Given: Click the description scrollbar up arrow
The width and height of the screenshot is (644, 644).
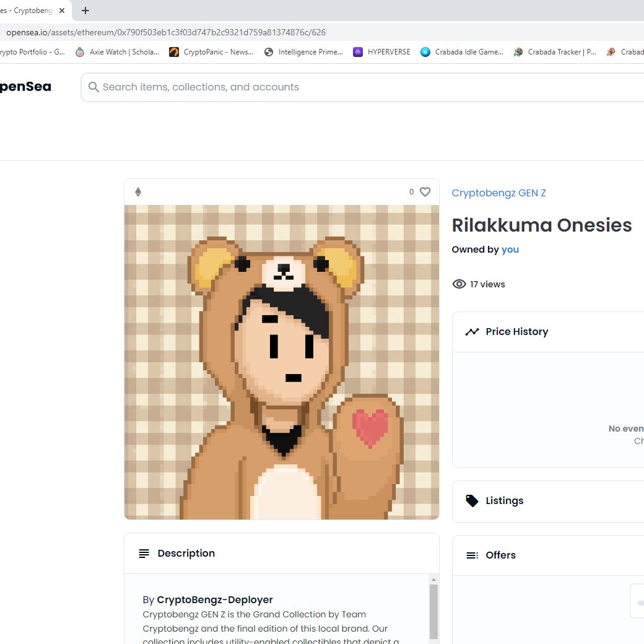Looking at the screenshot, I should [433, 580].
